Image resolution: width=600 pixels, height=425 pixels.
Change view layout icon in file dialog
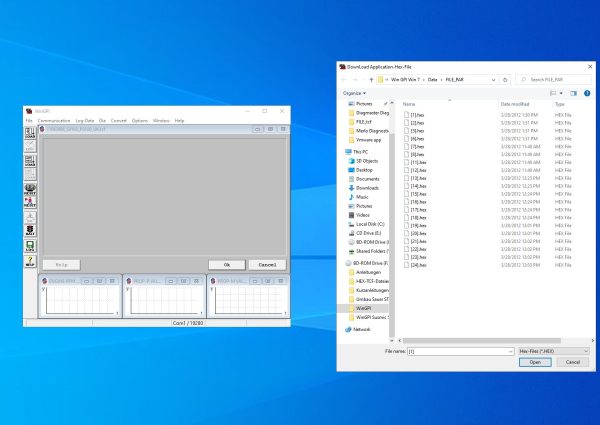pos(553,93)
